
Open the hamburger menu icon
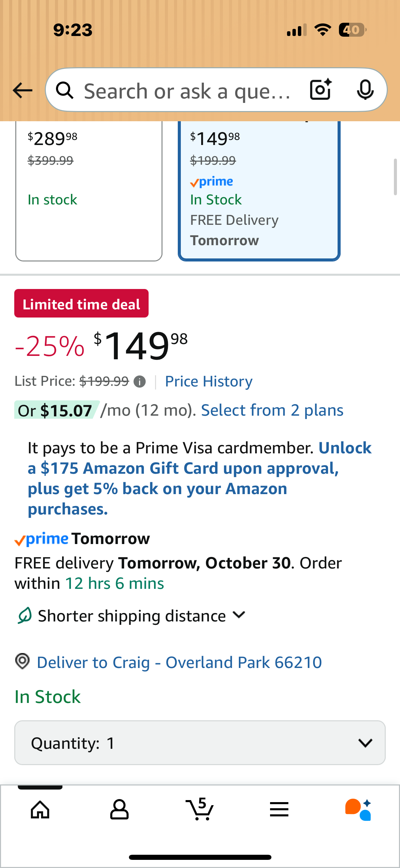click(279, 810)
